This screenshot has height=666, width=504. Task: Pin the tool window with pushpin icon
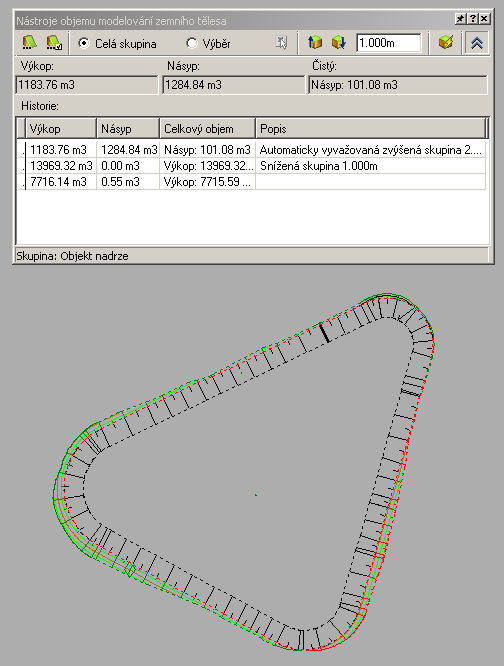click(460, 19)
